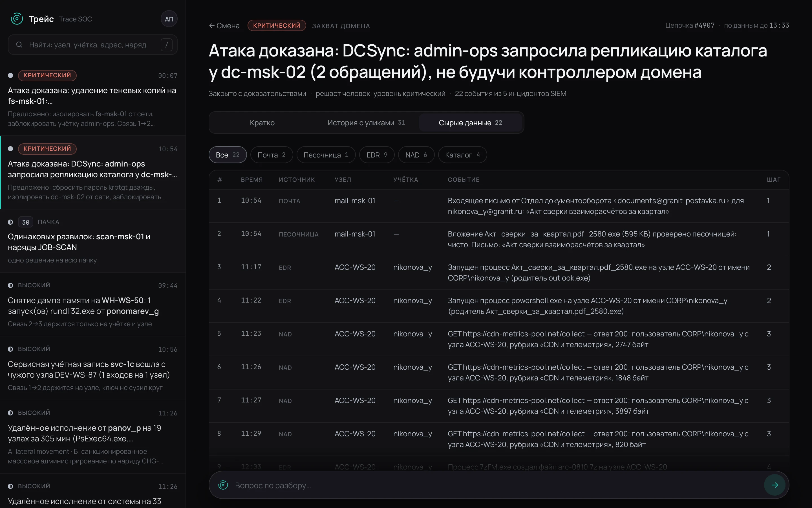Click the СОБЫТИЕ column header
This screenshot has height=508, width=812.
(464, 180)
